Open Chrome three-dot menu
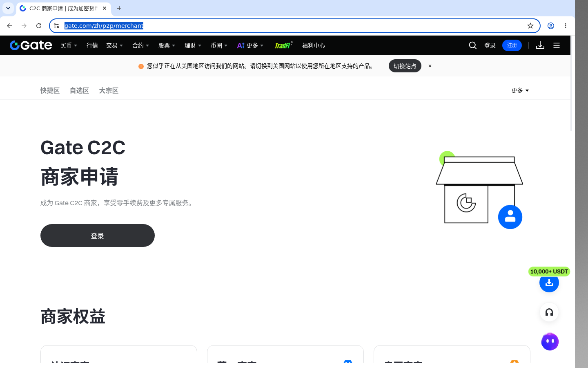This screenshot has height=368, width=588. pos(566,26)
